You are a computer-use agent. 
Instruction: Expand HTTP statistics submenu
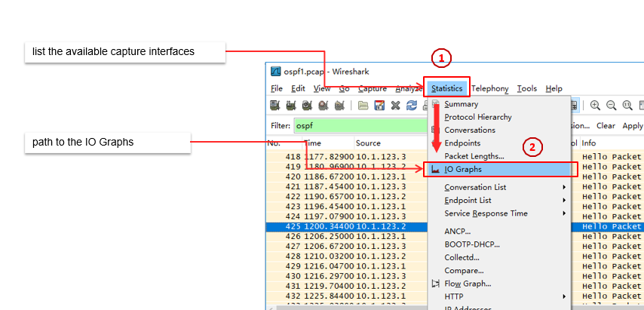click(499, 296)
